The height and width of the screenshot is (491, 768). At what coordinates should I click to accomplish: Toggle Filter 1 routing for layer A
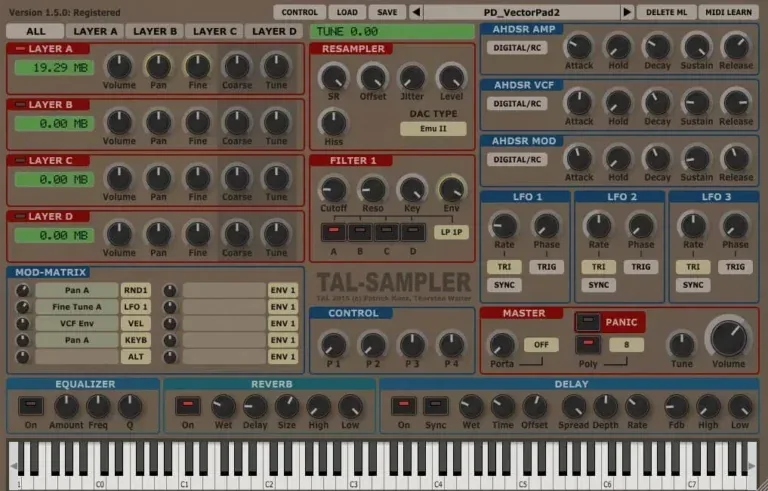[x=334, y=232]
